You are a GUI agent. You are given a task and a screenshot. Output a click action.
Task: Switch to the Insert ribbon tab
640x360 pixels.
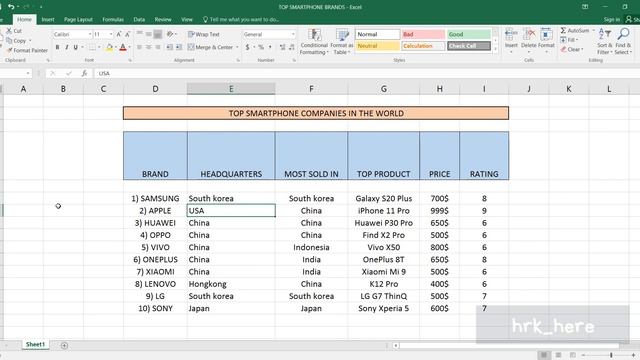[48, 20]
